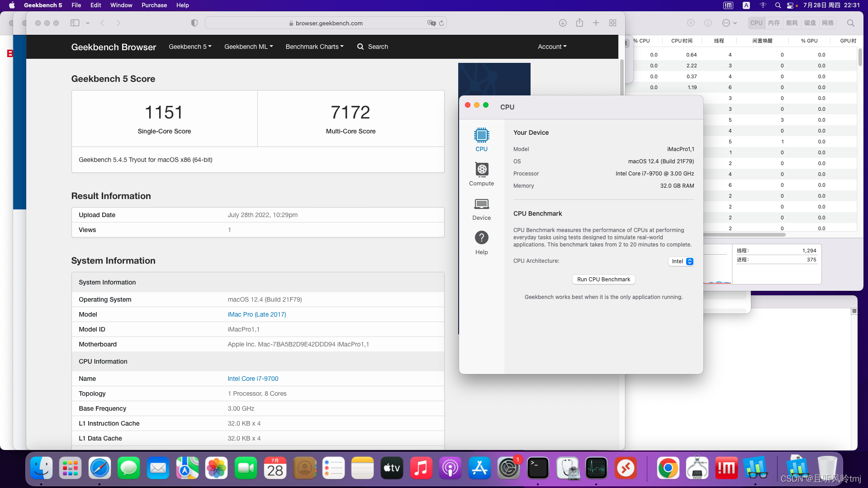Image resolution: width=868 pixels, height=488 pixels.
Task: Select the CPU section in Geekbench sidebar
Action: click(481, 140)
